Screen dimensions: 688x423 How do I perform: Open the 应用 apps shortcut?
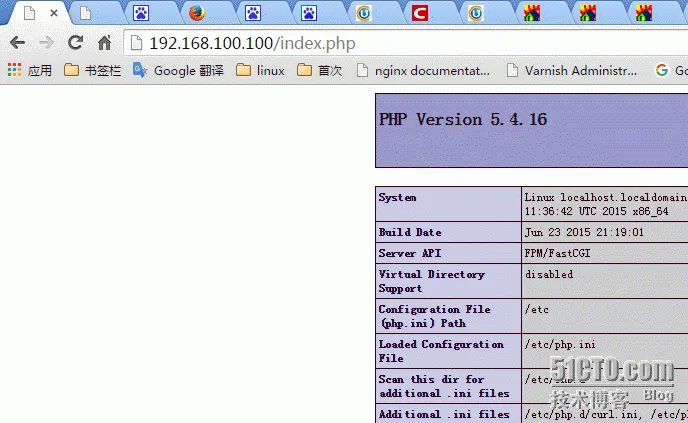(30, 70)
